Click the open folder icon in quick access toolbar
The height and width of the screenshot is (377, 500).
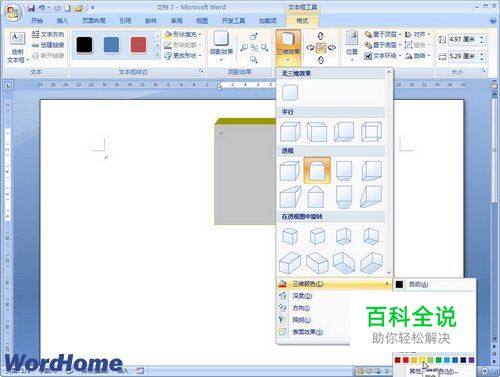click(x=79, y=8)
